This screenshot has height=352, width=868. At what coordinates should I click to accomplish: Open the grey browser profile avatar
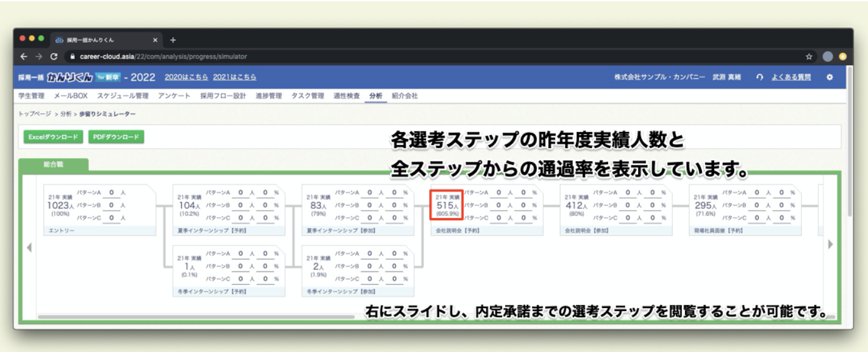click(828, 56)
